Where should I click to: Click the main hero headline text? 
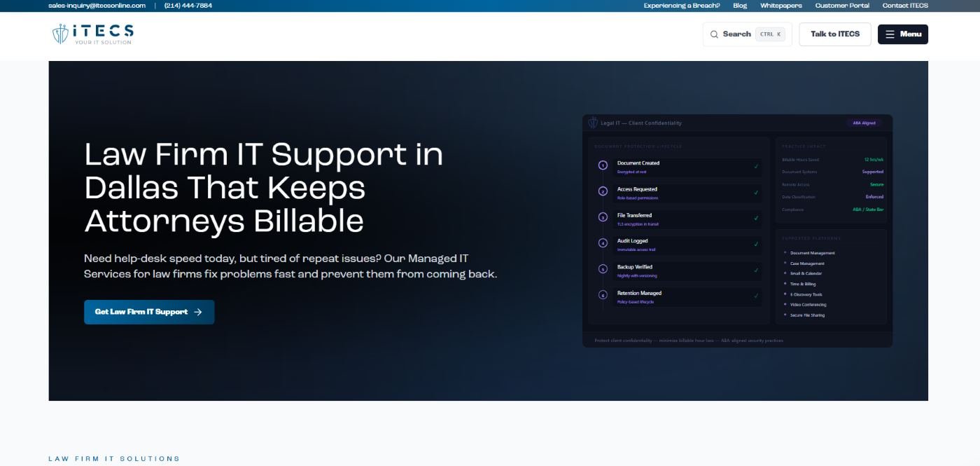click(263, 187)
